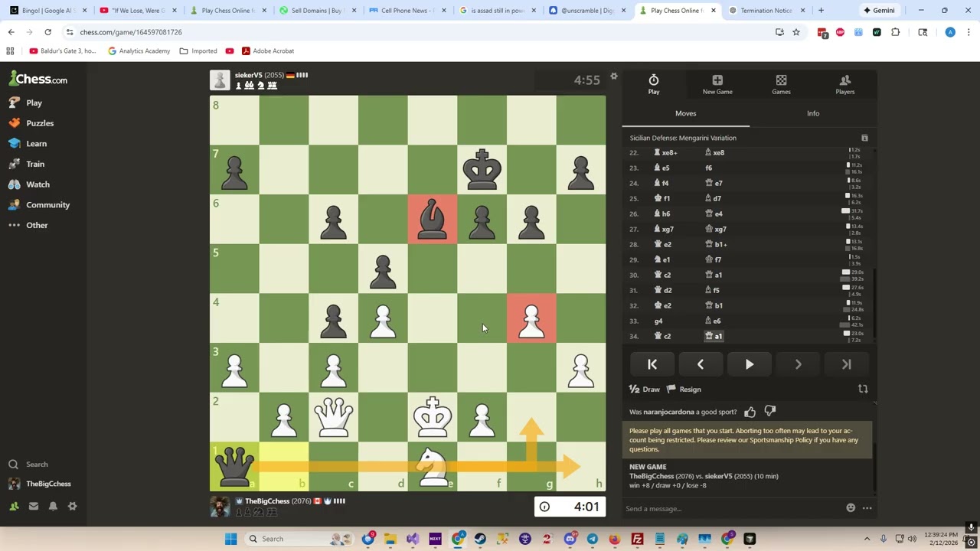Click the taskbar Search box
The image size is (980, 551).
point(300,539)
